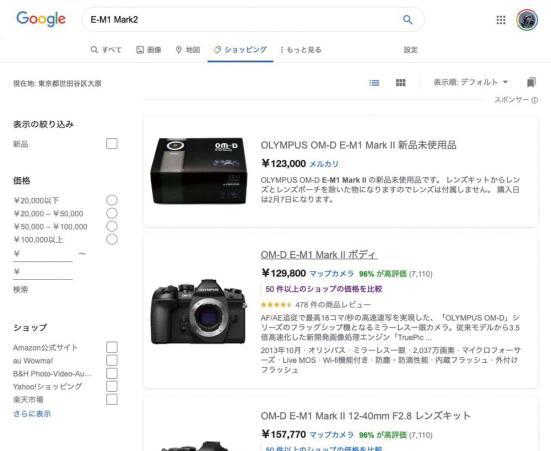The width and height of the screenshot is (551, 451).
Task: Check Yahoo!ショッピング shop checkbox
Action: pyautogui.click(x=112, y=386)
